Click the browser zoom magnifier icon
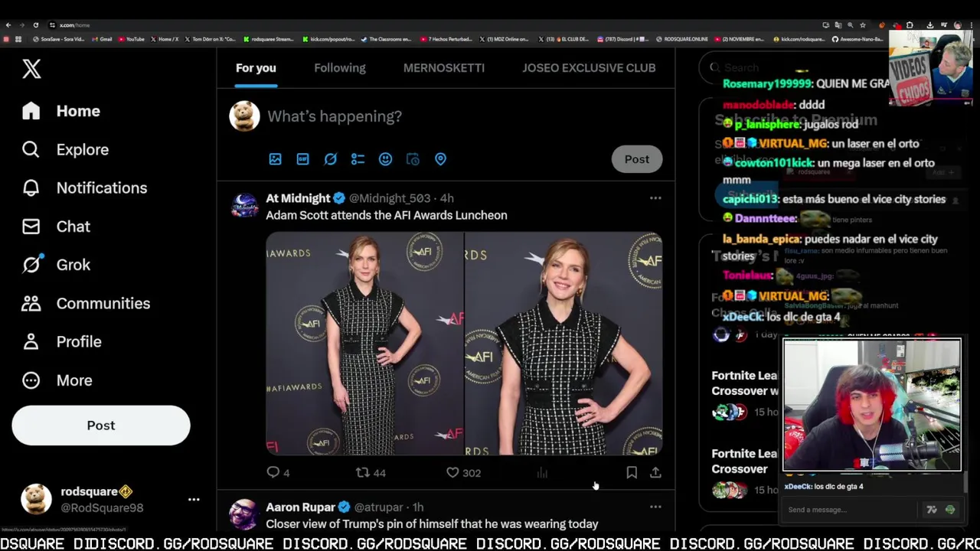 (850, 25)
